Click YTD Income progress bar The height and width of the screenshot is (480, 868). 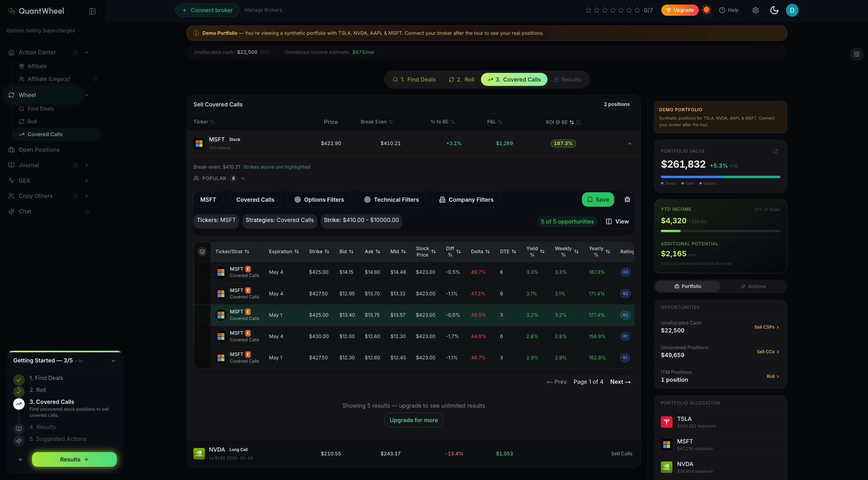coord(720,231)
